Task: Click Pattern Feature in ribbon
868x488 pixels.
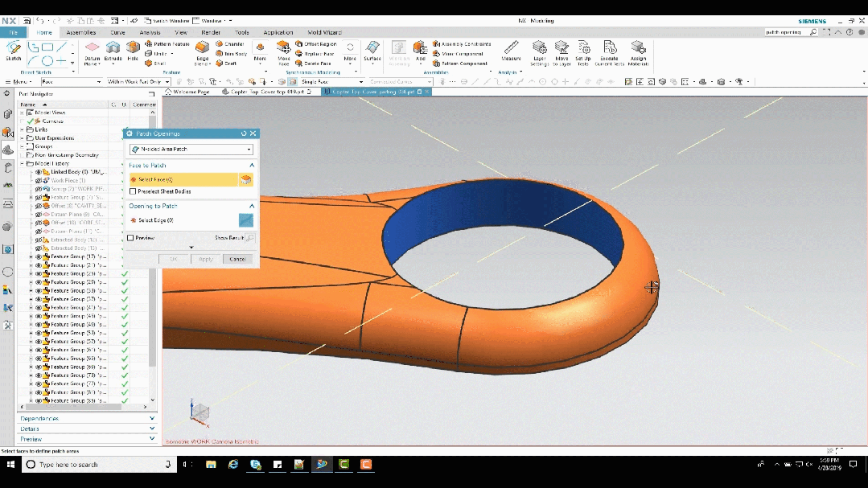Action: 167,44
